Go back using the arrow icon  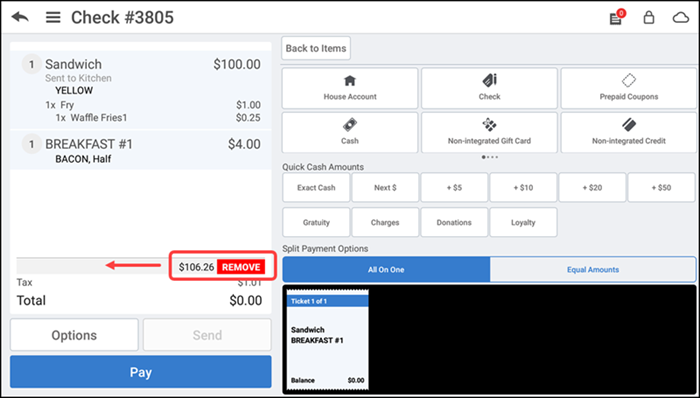pos(20,17)
